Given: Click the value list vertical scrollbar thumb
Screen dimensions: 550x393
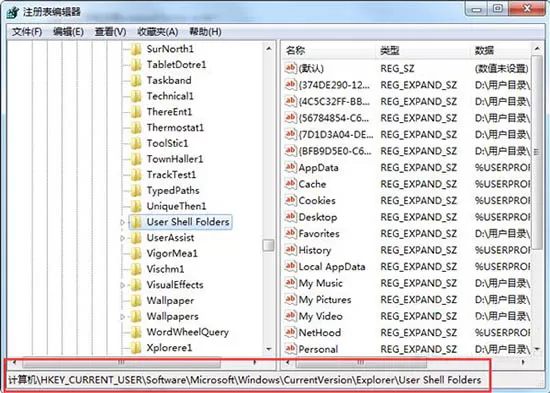Looking at the screenshot, I should point(537,152).
